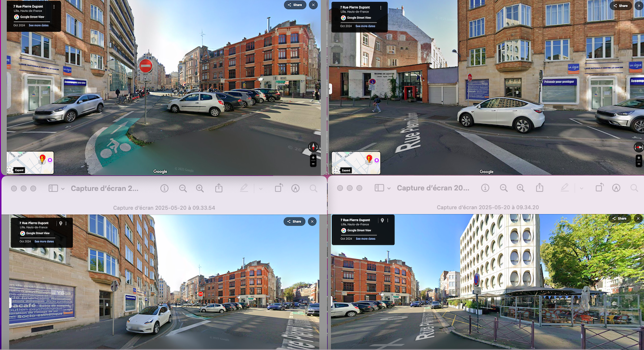The width and height of the screenshot is (644, 350).
Task: Open three-dot menu in top-left Street View panel
Action: pos(54,7)
